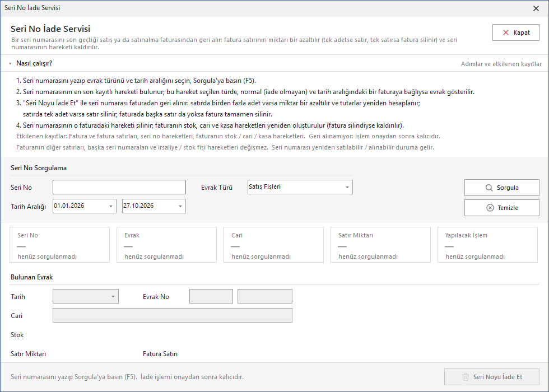Close the Seri No İade Servisi window
This screenshot has height=392, width=549.
536,8
